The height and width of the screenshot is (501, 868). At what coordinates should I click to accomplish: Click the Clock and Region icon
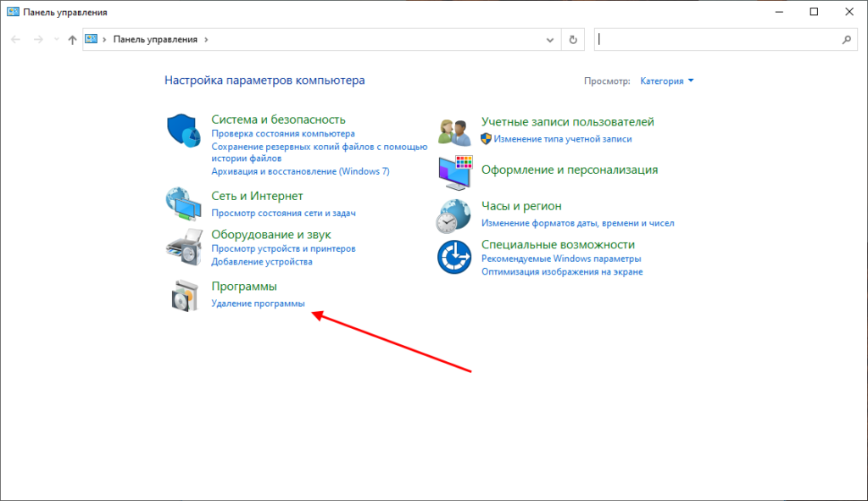454,215
